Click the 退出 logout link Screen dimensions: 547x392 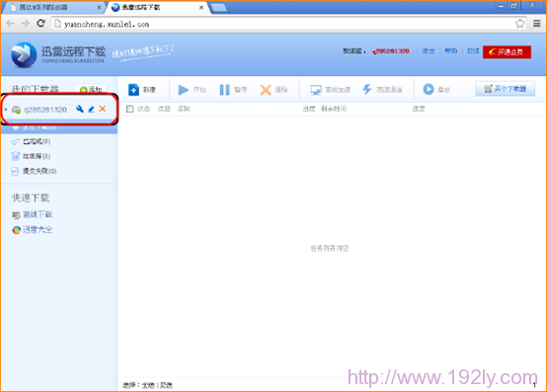click(x=429, y=51)
